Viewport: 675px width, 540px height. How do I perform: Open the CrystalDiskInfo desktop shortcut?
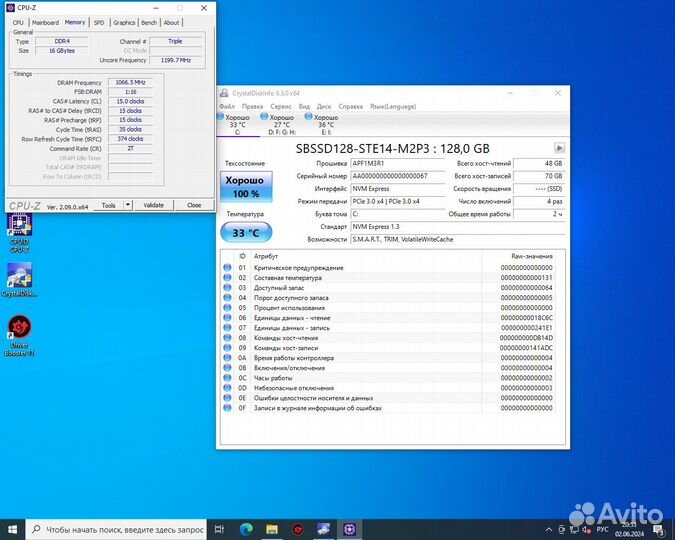(x=19, y=279)
